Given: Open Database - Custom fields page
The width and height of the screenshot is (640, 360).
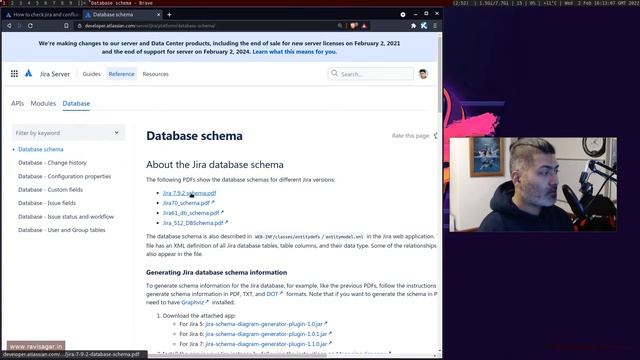Looking at the screenshot, I should (x=50, y=190).
